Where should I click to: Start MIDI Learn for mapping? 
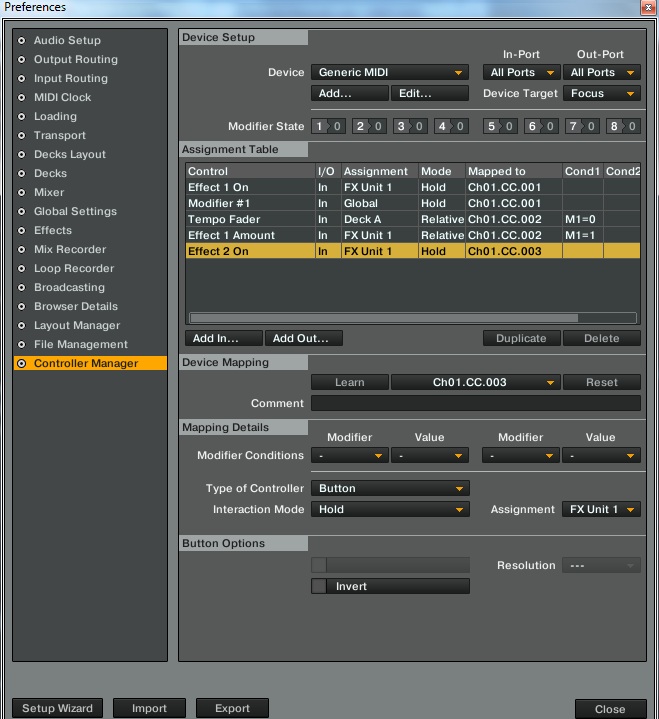click(350, 382)
